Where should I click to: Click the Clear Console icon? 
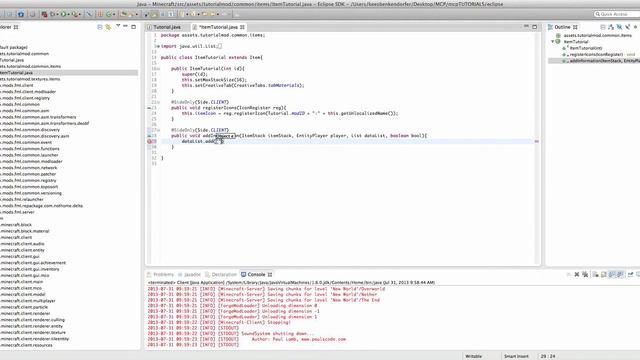pos(596,274)
